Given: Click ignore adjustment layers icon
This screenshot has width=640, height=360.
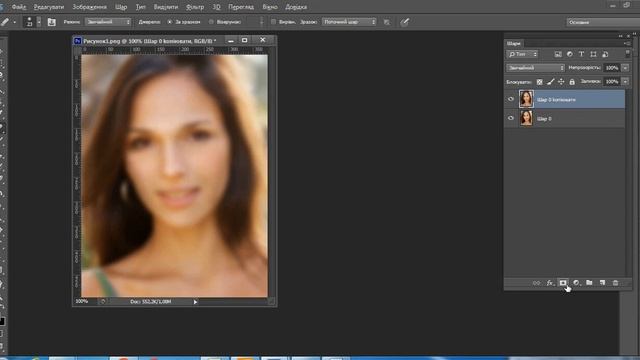Looking at the screenshot, I should (x=387, y=22).
